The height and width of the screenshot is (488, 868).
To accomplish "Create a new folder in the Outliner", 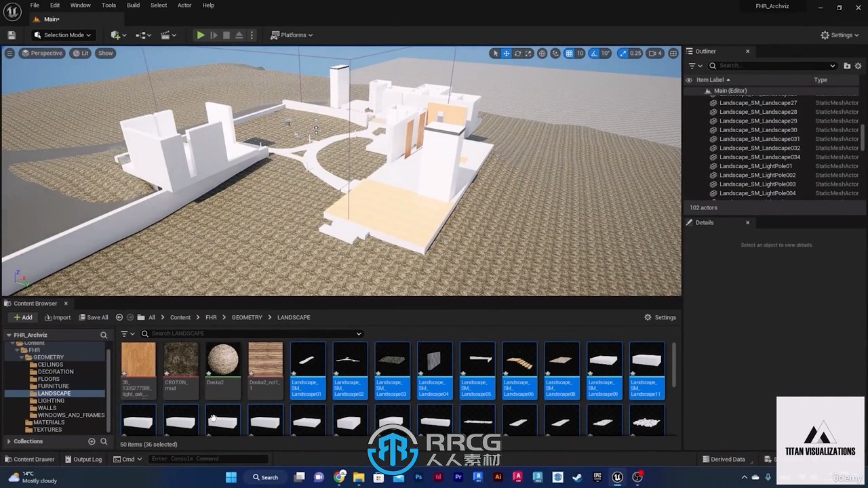I will click(x=847, y=66).
